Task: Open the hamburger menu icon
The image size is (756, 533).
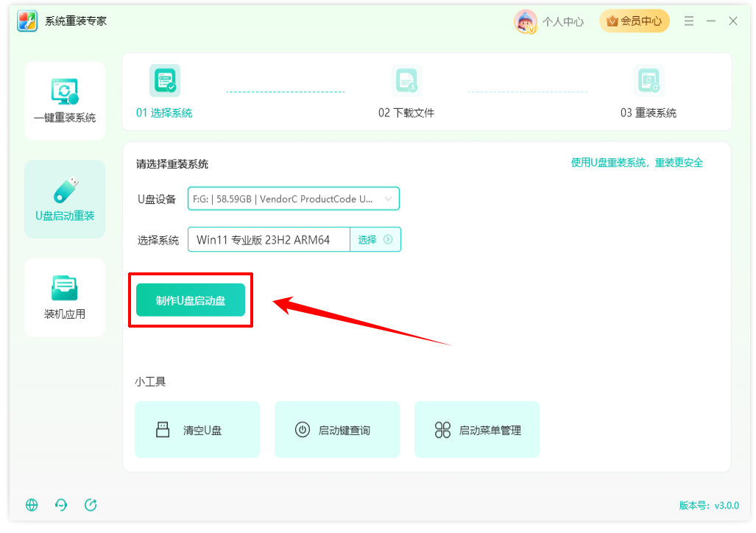Action: pyautogui.click(x=688, y=21)
